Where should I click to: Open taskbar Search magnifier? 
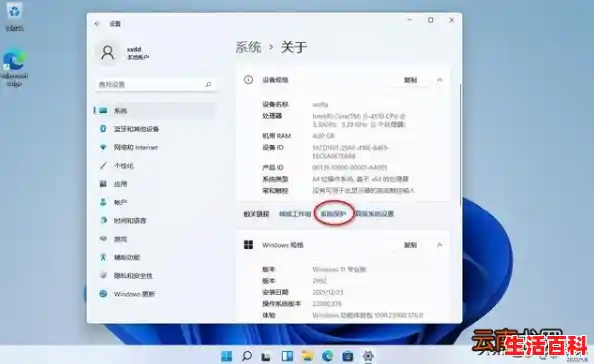pyautogui.click(x=247, y=356)
